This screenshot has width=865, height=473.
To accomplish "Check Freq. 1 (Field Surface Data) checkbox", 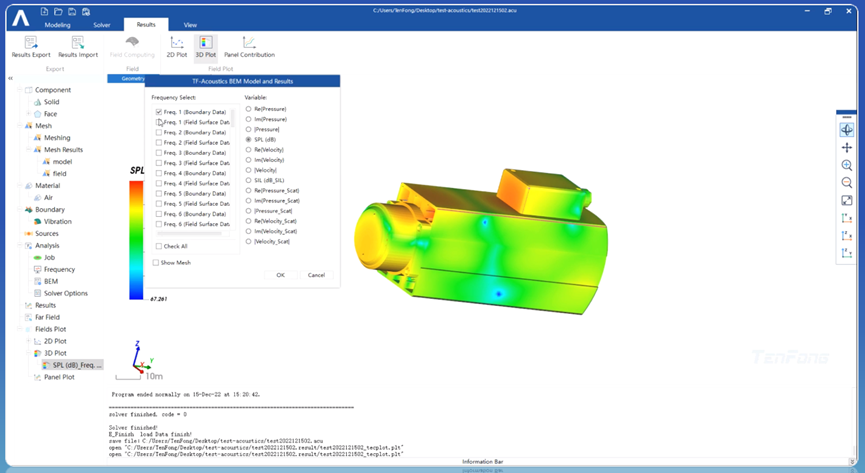I will [x=159, y=122].
